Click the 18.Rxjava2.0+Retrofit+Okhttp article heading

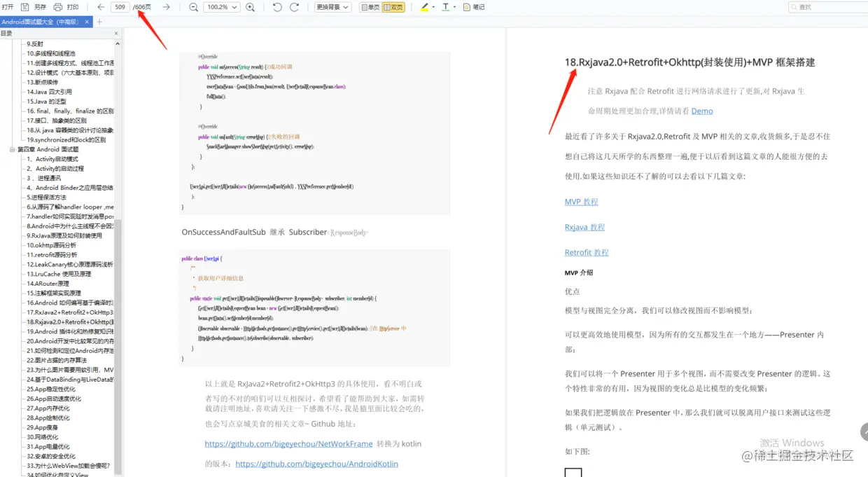coord(690,62)
